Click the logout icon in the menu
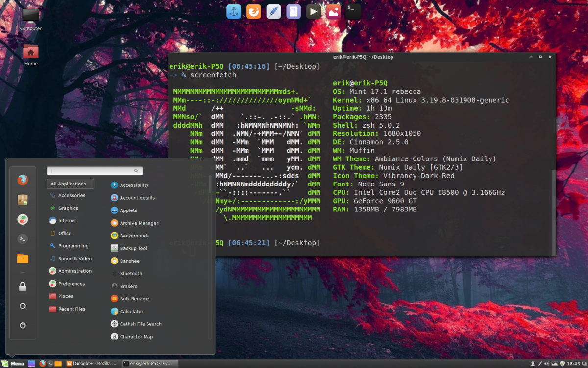Image resolution: width=588 pixels, height=368 pixels. click(x=23, y=306)
